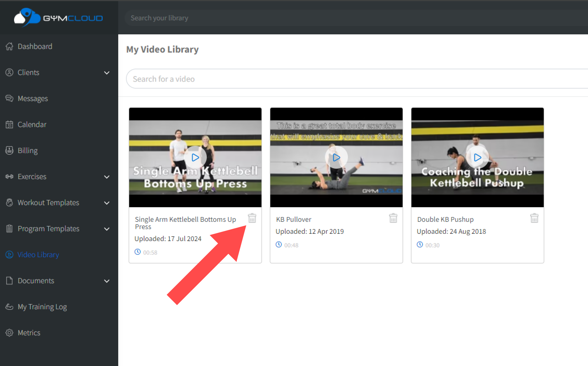The height and width of the screenshot is (366, 588).
Task: Expand the Workout Templates chevron
Action: (x=107, y=203)
